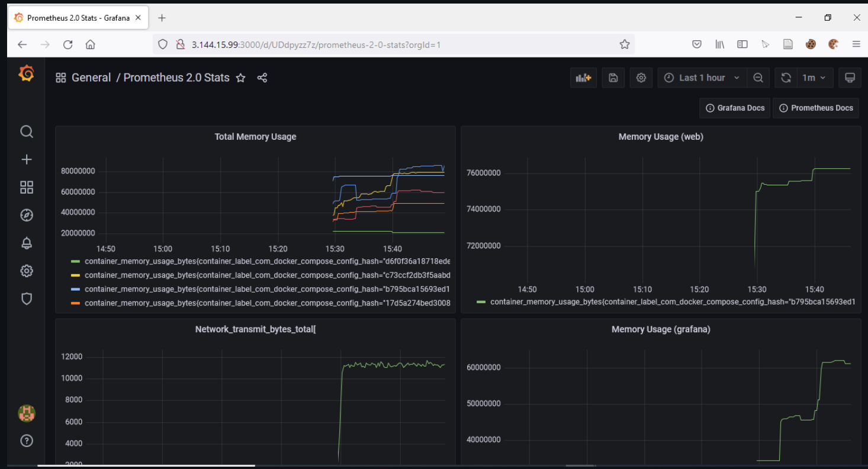Open the browser Library icon
Image resolution: width=868 pixels, height=469 pixels.
coord(720,44)
